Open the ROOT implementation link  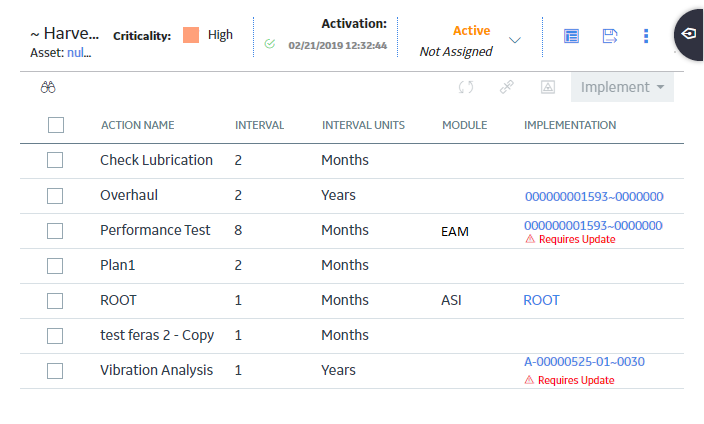541,300
